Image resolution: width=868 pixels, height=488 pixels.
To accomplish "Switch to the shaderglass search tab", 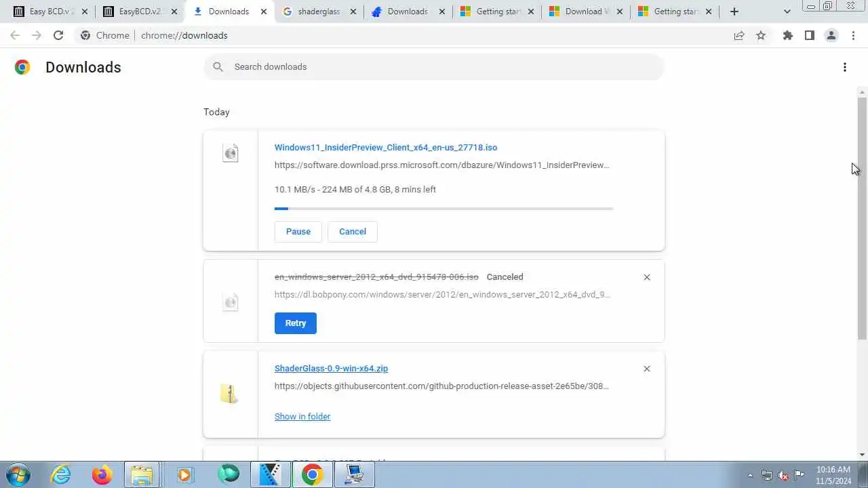I will click(319, 12).
